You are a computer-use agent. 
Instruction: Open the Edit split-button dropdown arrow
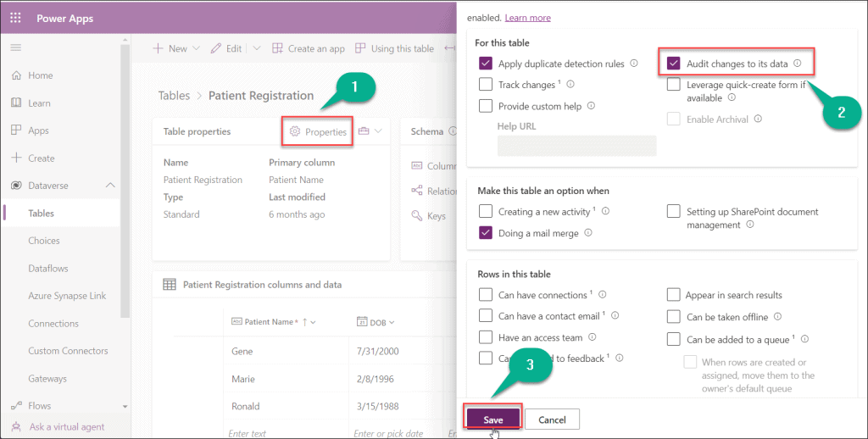click(x=256, y=48)
